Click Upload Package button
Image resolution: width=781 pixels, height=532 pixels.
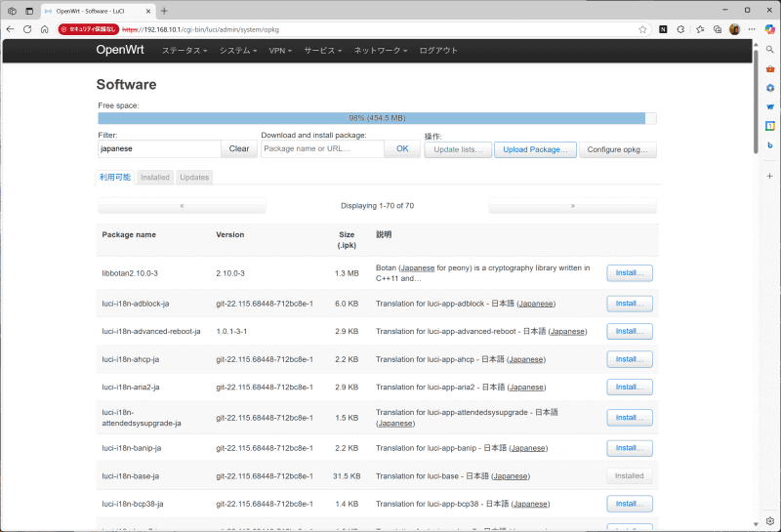(x=535, y=149)
